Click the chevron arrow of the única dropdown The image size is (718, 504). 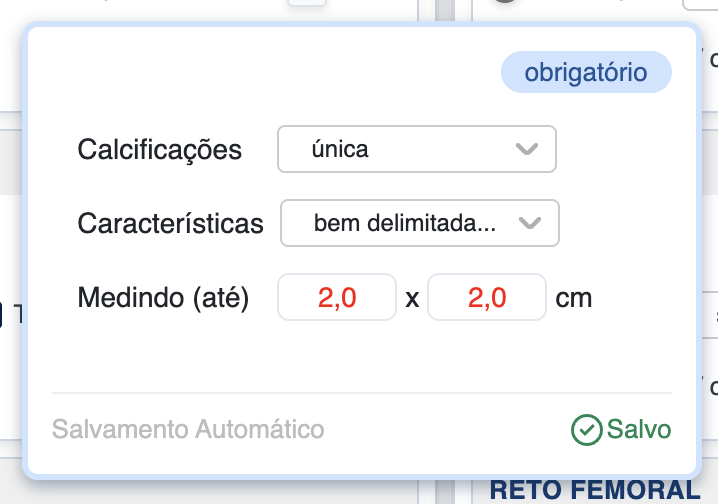[x=526, y=150]
